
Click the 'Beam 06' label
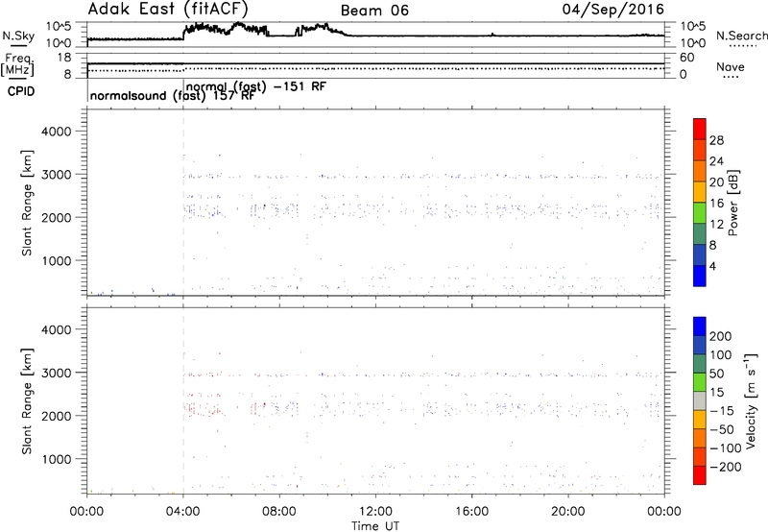374,11
